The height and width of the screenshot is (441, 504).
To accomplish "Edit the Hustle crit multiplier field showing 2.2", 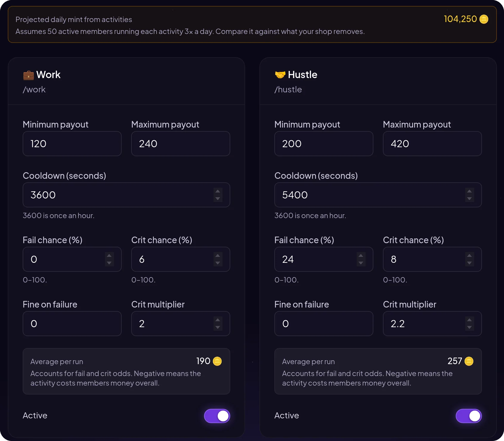I will click(432, 324).
